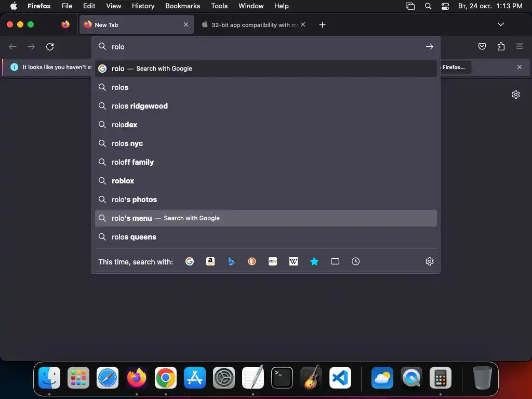Go back to previous page
The image size is (532, 399).
coord(12,46)
